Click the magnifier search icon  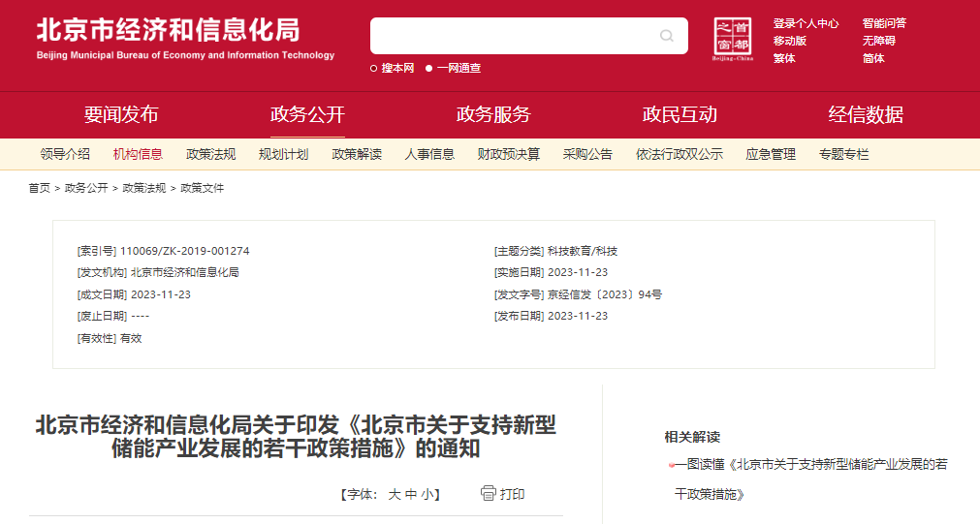[667, 36]
